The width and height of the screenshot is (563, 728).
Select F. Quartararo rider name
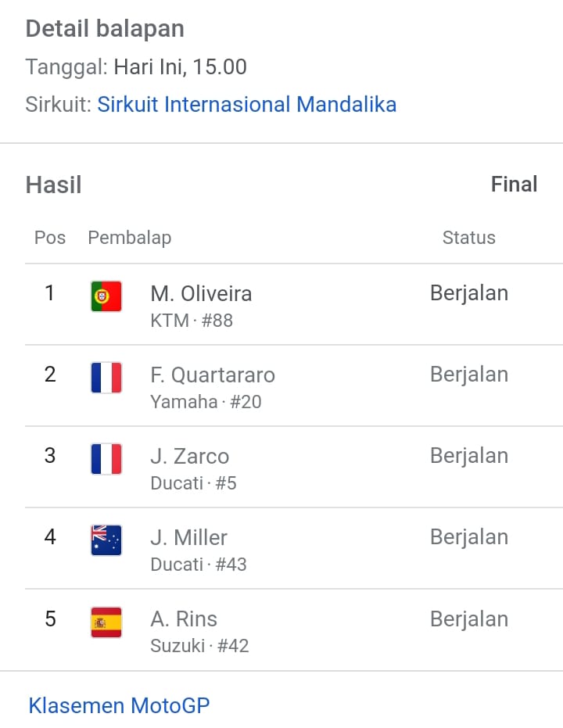pos(213,375)
